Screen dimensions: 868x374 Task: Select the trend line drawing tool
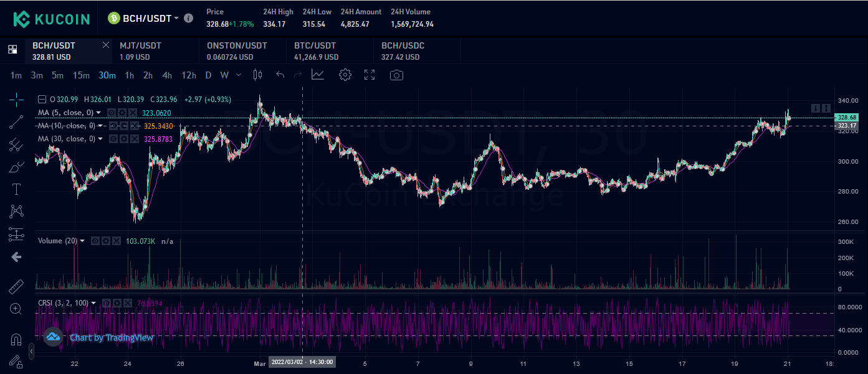click(17, 122)
